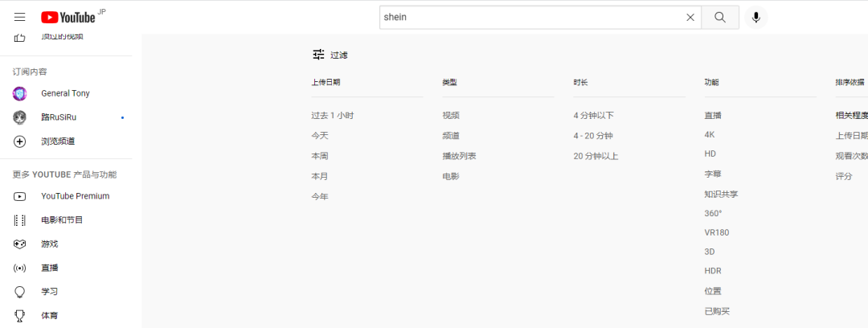Open 路RuSiRu channel avatar
This screenshot has width=868, height=328.
point(19,117)
